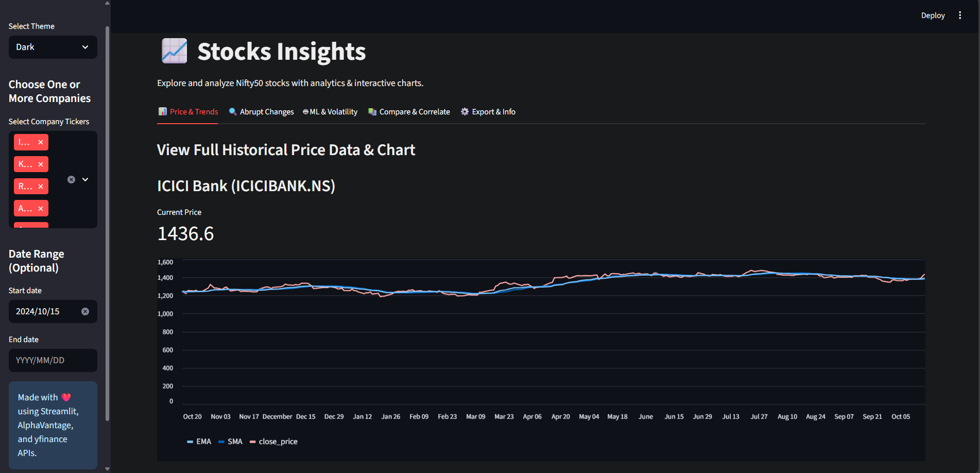
Task: Clear the start date value
Action: [85, 312]
